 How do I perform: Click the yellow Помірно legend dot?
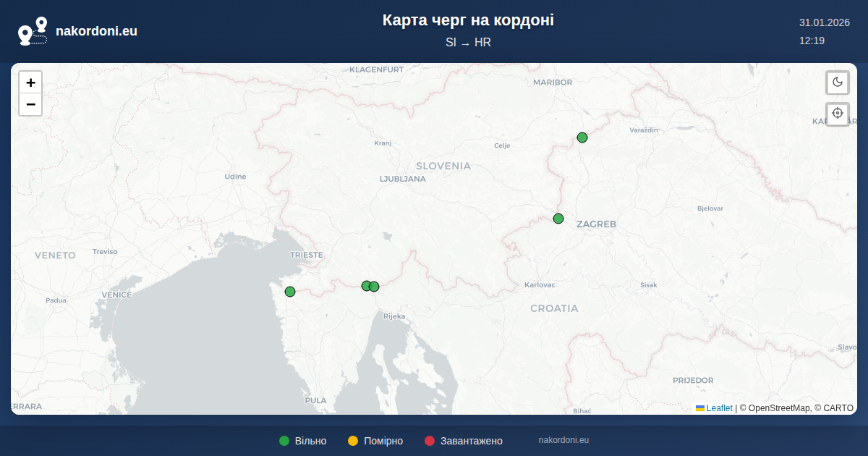point(353,441)
